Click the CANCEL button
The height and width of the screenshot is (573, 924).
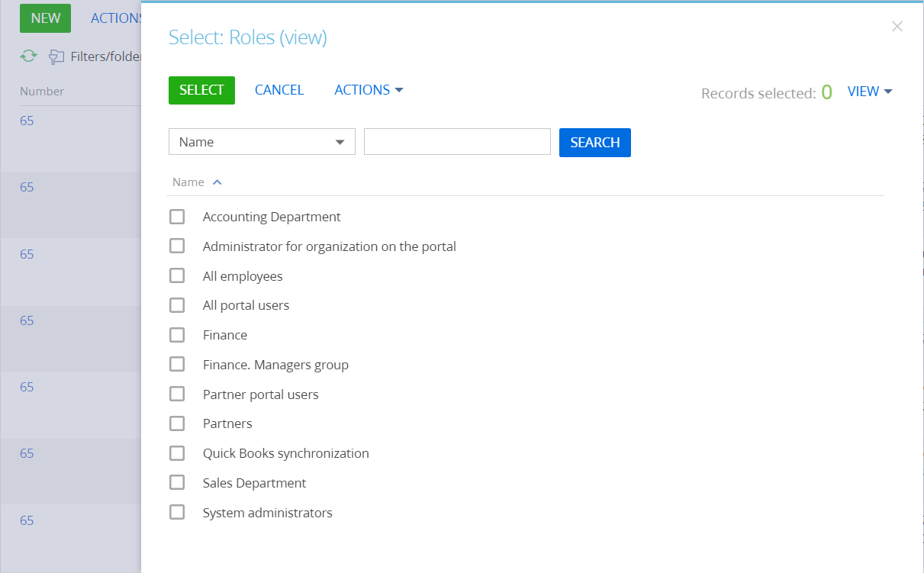point(279,90)
